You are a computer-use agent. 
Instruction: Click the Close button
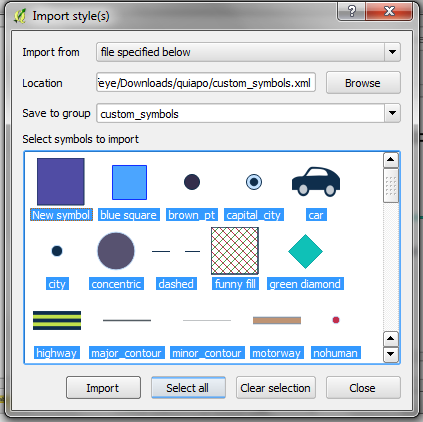click(x=363, y=388)
